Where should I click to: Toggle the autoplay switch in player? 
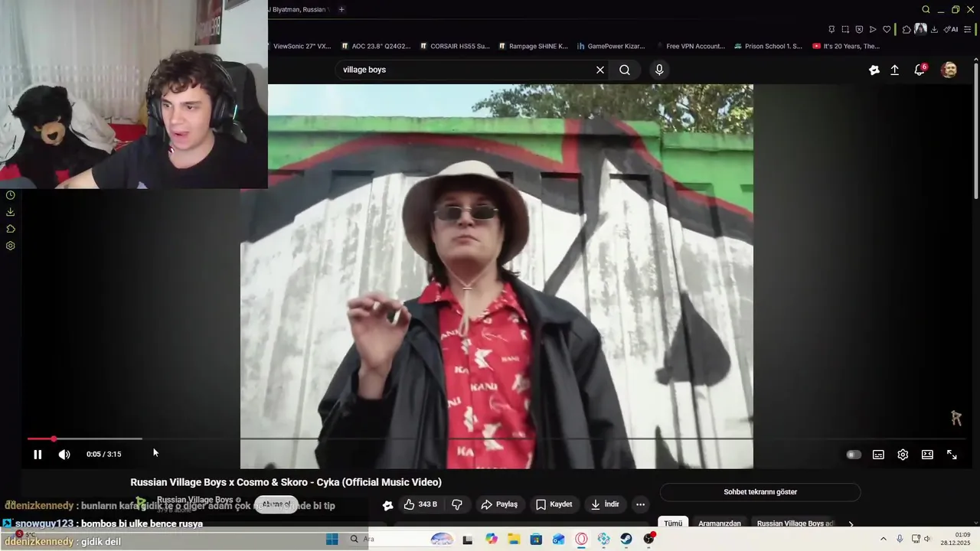[x=854, y=455]
